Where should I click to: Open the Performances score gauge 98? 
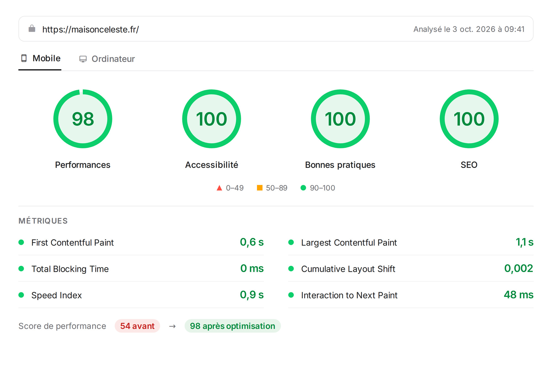pyautogui.click(x=83, y=119)
